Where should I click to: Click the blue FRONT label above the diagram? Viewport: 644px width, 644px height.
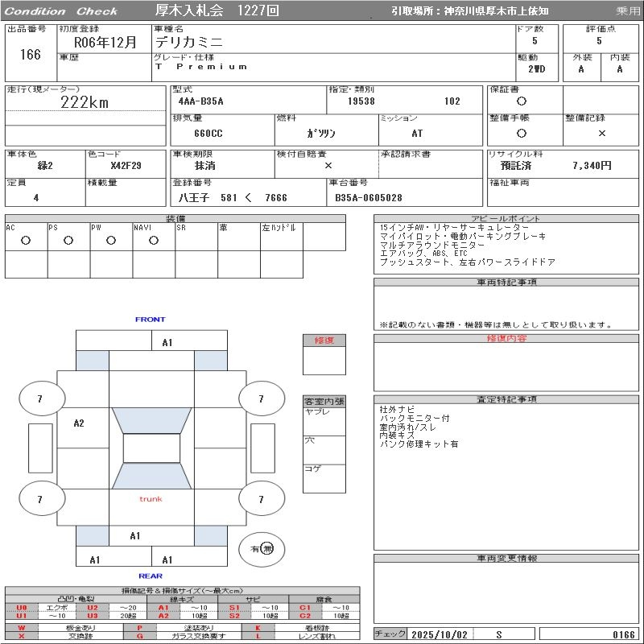point(150,320)
